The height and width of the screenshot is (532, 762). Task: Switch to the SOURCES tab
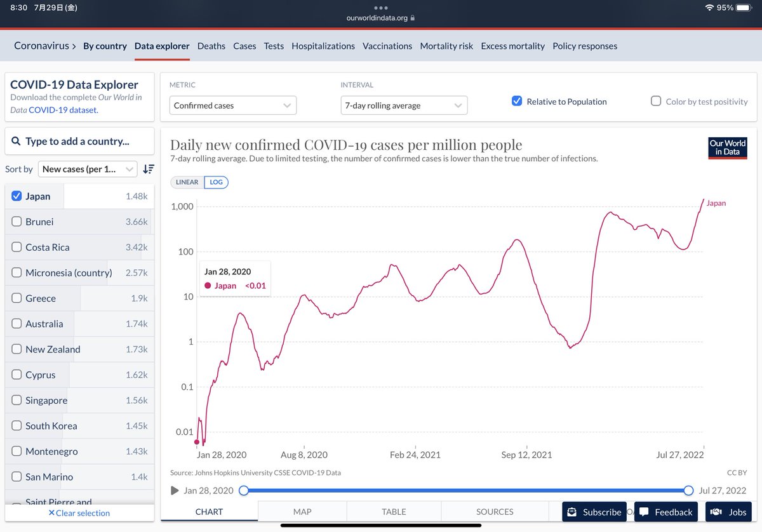(495, 511)
